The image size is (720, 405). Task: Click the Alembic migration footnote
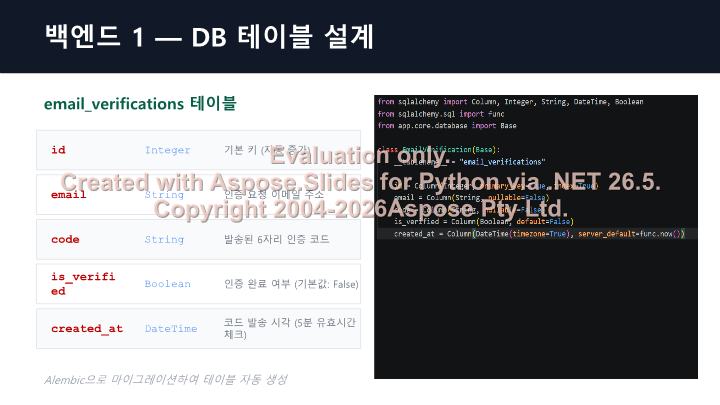point(166,380)
